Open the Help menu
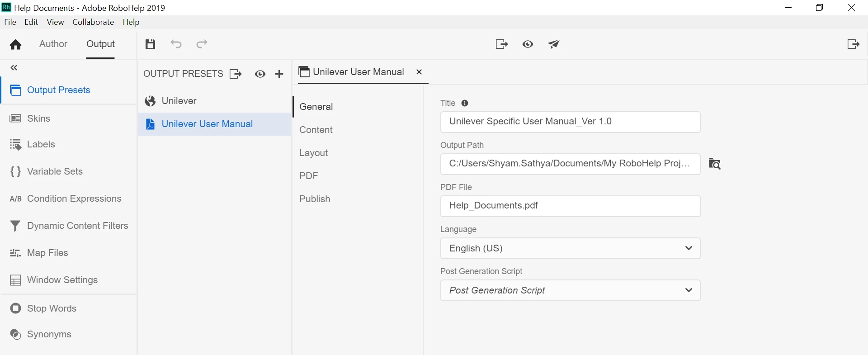868x355 pixels. (131, 22)
